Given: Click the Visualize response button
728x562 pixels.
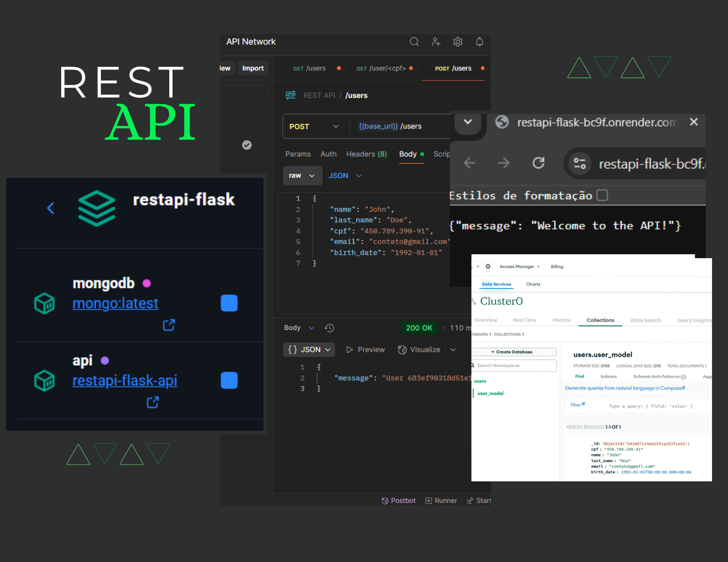Looking at the screenshot, I should [x=419, y=350].
